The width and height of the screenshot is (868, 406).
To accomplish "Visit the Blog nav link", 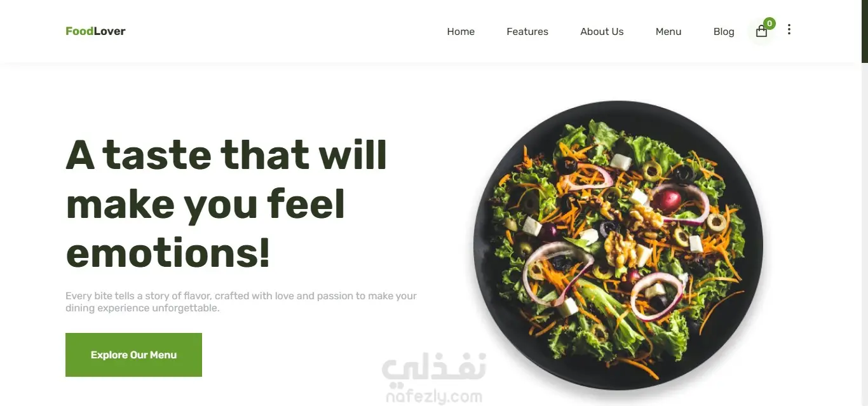I will coord(724,32).
